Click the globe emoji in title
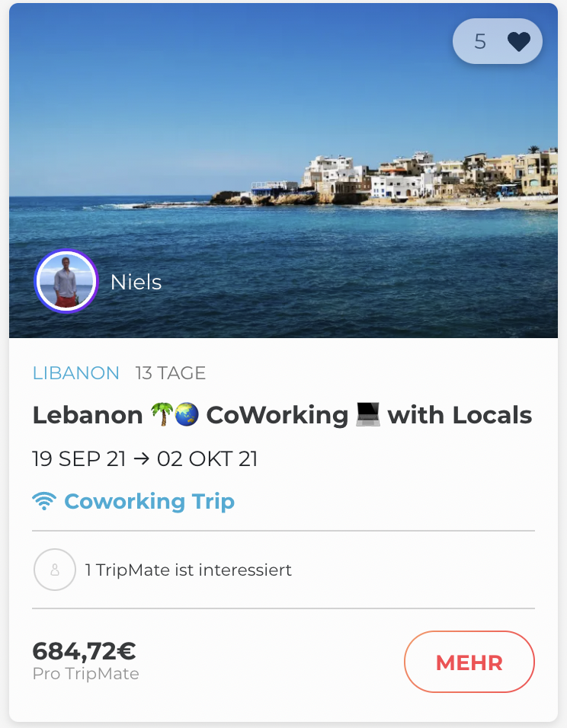The width and height of the screenshot is (567, 728). click(186, 415)
